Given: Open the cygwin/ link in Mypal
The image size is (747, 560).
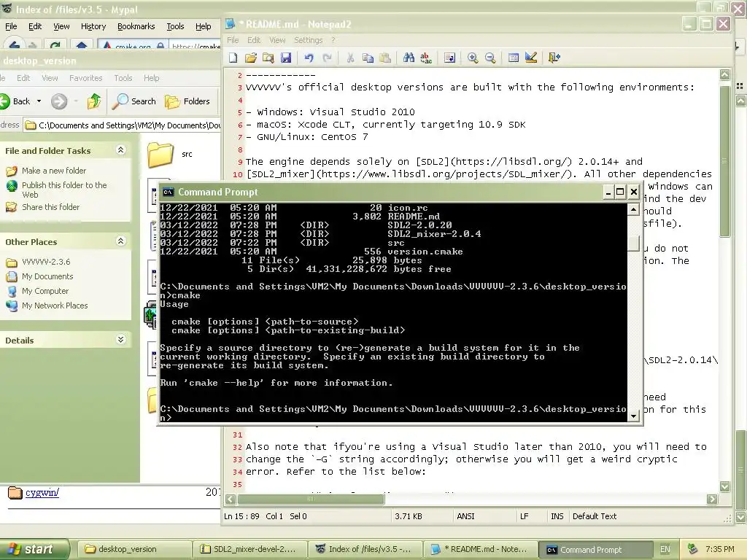Looking at the screenshot, I should (x=42, y=492).
